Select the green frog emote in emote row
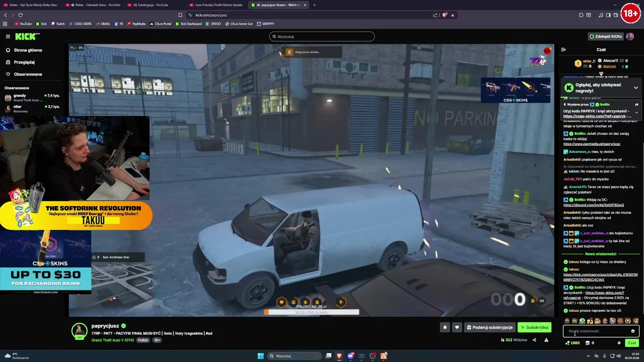 [x=582, y=321]
